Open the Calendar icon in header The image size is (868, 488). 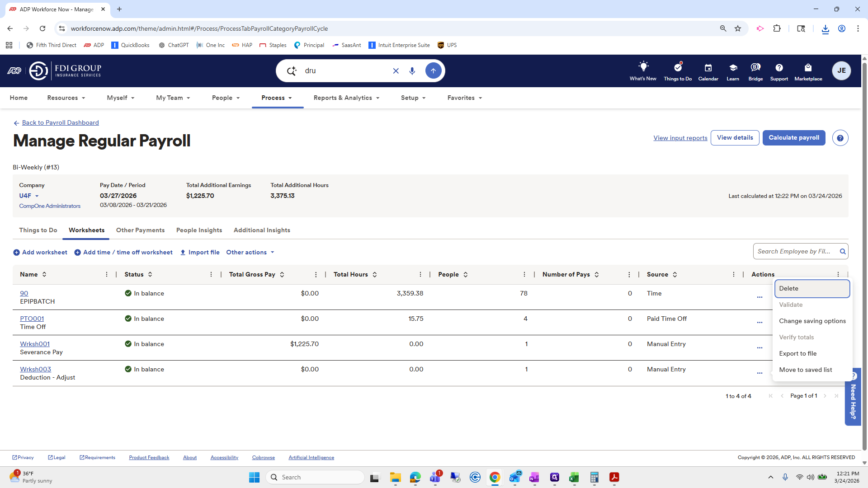tap(708, 68)
